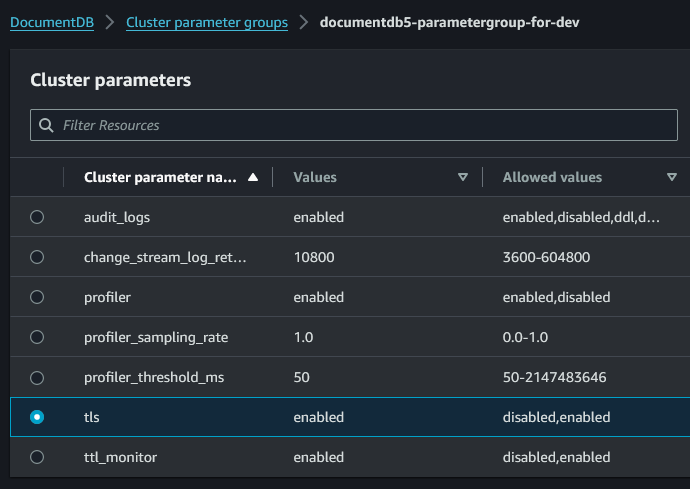Click the tls parameter name

(92, 417)
